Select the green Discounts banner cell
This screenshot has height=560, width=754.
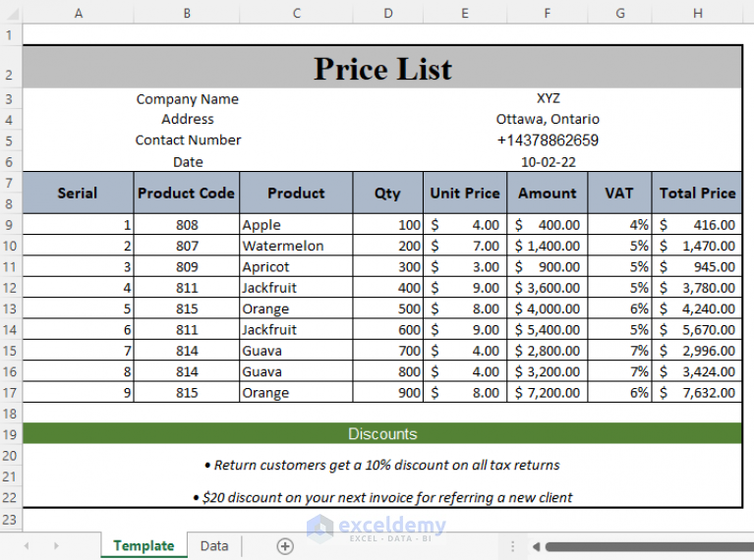point(382,433)
